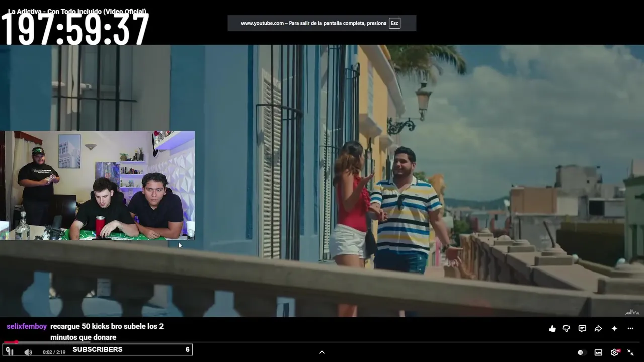
Task: Open the comments panel icon
Action: click(582, 329)
